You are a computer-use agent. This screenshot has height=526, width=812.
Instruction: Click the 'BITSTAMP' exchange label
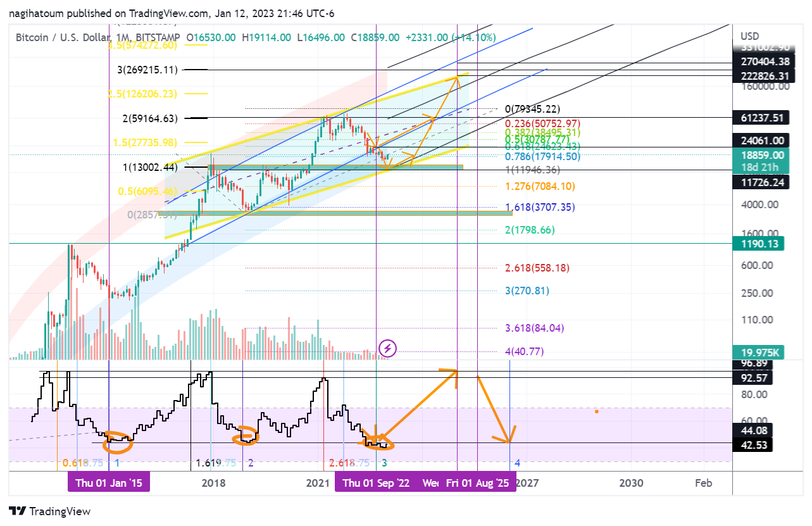(158, 38)
